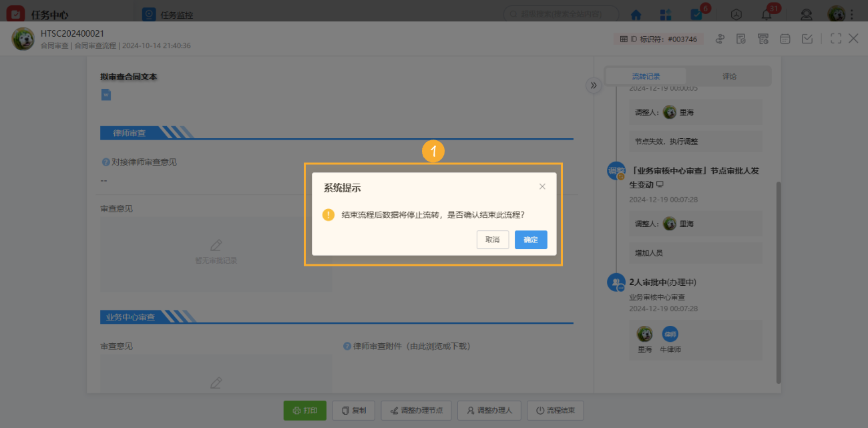This screenshot has width=868, height=428.
Task: Click the green 打印 button
Action: coord(304,411)
